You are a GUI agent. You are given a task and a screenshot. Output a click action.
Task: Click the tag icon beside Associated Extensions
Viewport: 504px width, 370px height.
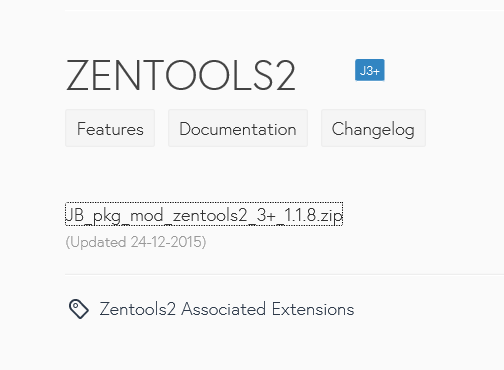79,309
